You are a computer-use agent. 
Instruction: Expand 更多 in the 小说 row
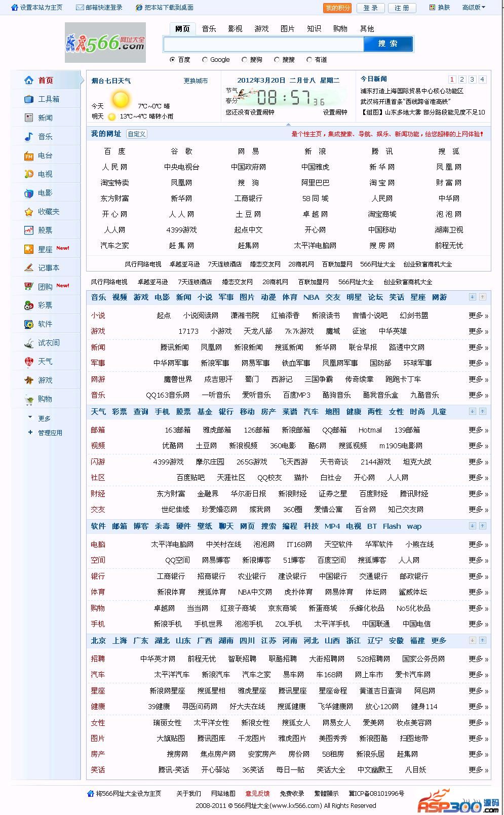(x=478, y=316)
